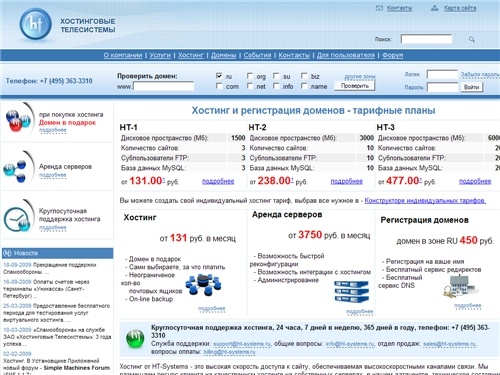Click the HT-3 price 477.00
500x375 pixels.
pos(403,181)
